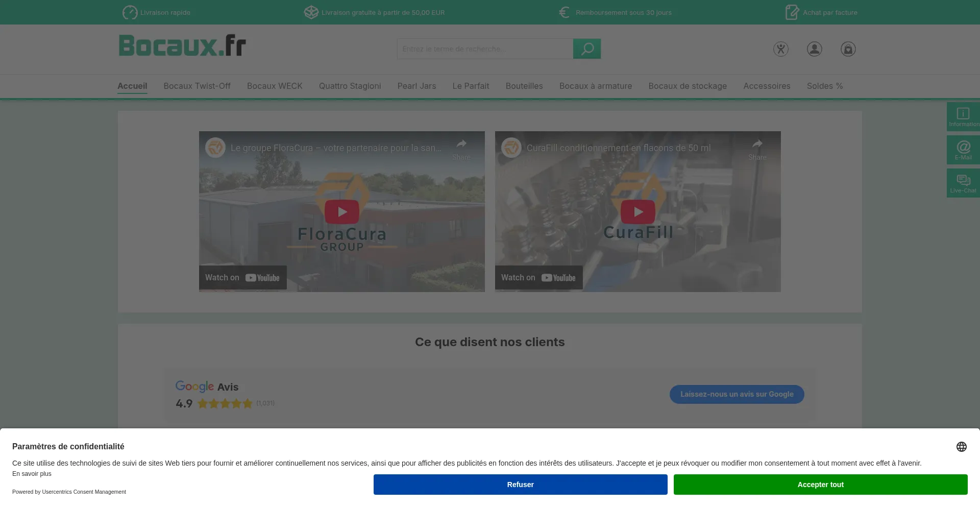Open the E-Mail side contact icon

(x=963, y=150)
